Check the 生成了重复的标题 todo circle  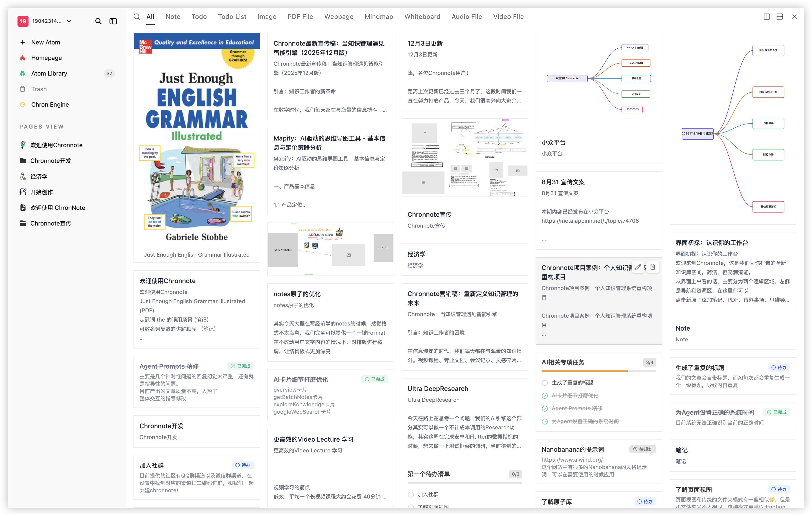pos(545,383)
